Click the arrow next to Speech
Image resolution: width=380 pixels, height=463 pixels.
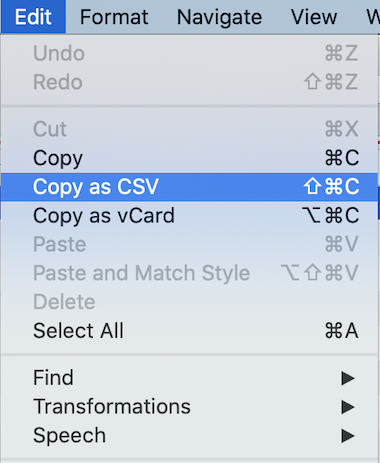click(x=348, y=436)
